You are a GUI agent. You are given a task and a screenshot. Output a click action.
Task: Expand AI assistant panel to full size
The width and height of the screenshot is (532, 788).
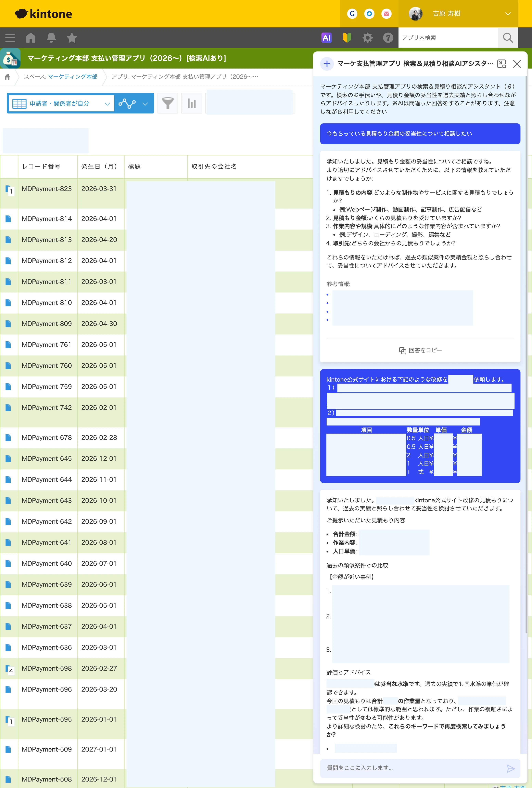[501, 64]
